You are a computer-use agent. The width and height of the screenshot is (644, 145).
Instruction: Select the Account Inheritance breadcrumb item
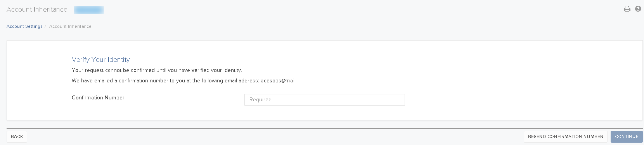(70, 26)
